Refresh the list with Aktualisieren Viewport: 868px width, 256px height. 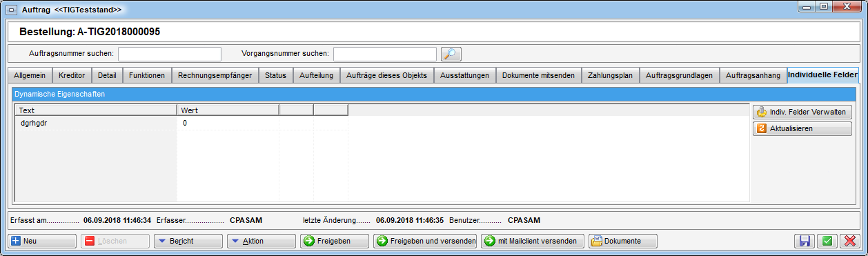point(802,128)
